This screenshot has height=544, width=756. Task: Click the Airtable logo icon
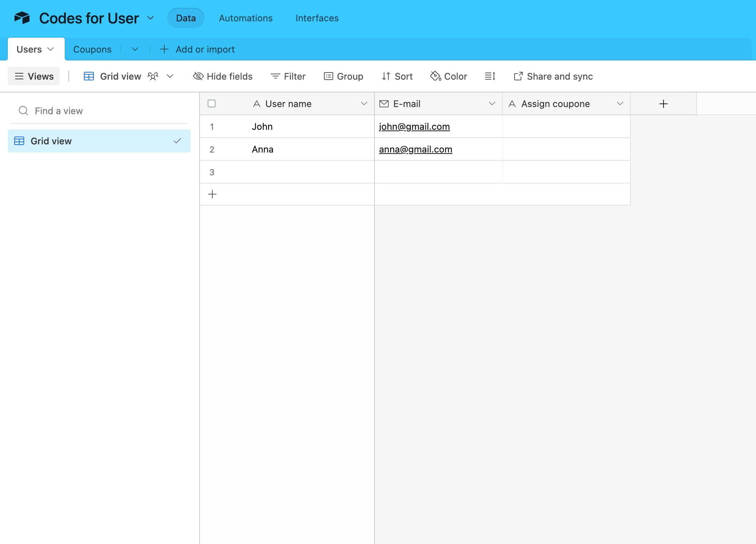pyautogui.click(x=22, y=18)
